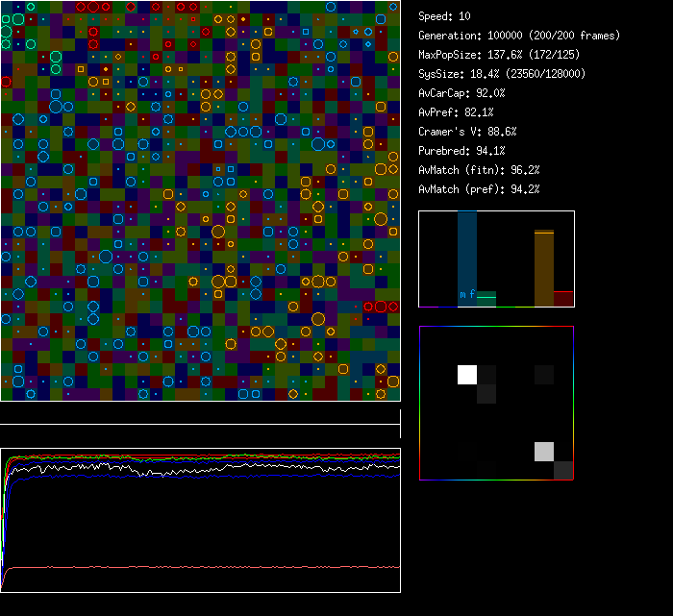Click the MaxPopSize: 137.6% statistic

pyautogui.click(x=499, y=55)
